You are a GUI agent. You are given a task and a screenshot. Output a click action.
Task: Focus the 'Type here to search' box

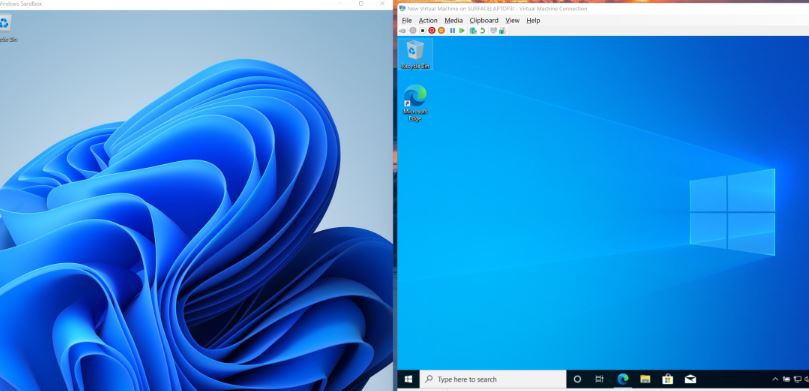493,379
